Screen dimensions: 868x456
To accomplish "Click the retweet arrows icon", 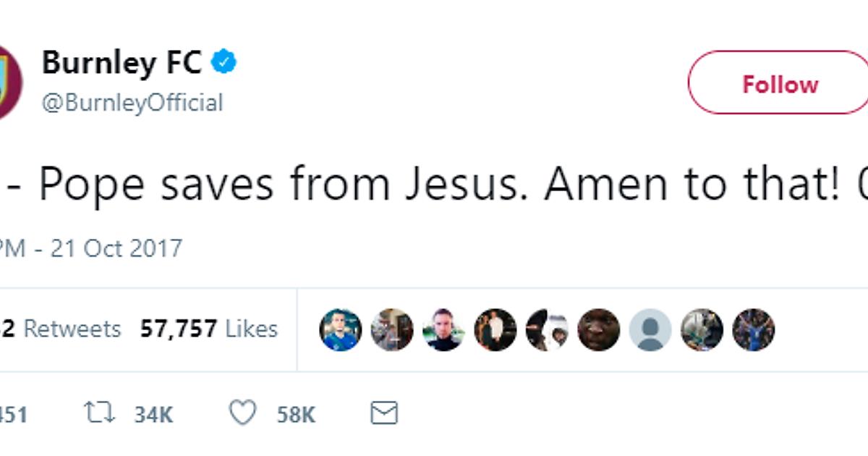I will coord(100,413).
